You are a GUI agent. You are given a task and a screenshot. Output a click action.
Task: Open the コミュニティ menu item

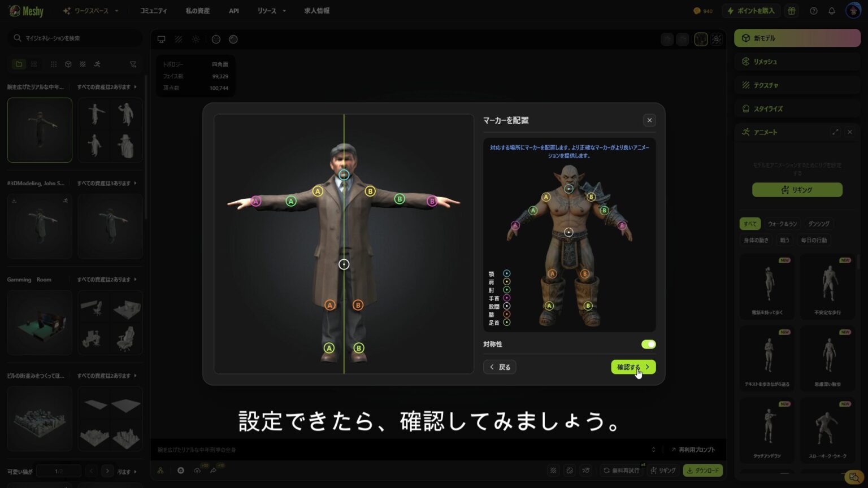(153, 10)
